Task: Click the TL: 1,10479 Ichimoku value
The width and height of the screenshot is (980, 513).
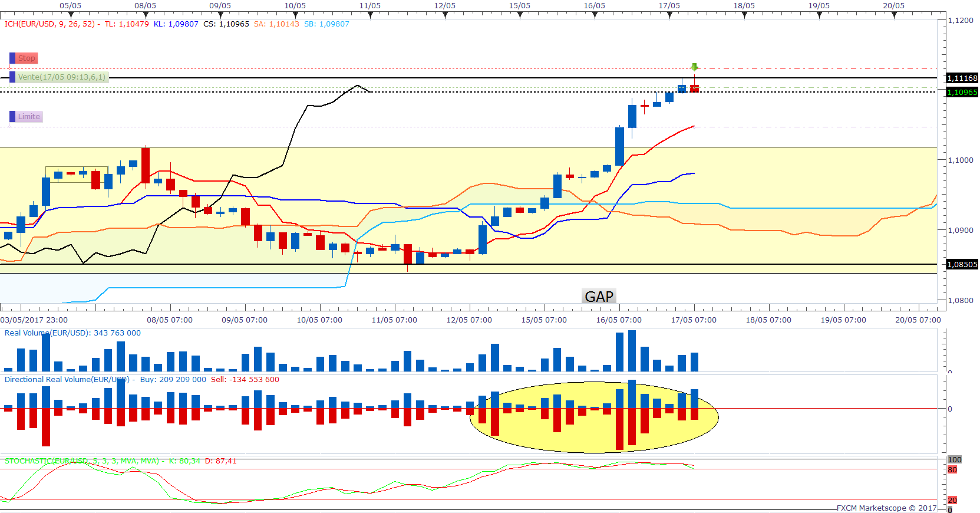Action: 127,24
